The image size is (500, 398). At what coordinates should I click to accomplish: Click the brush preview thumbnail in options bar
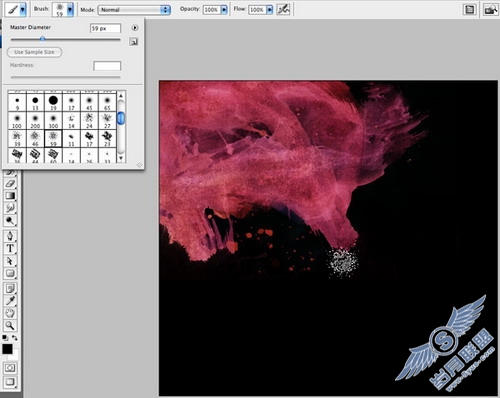[59, 10]
